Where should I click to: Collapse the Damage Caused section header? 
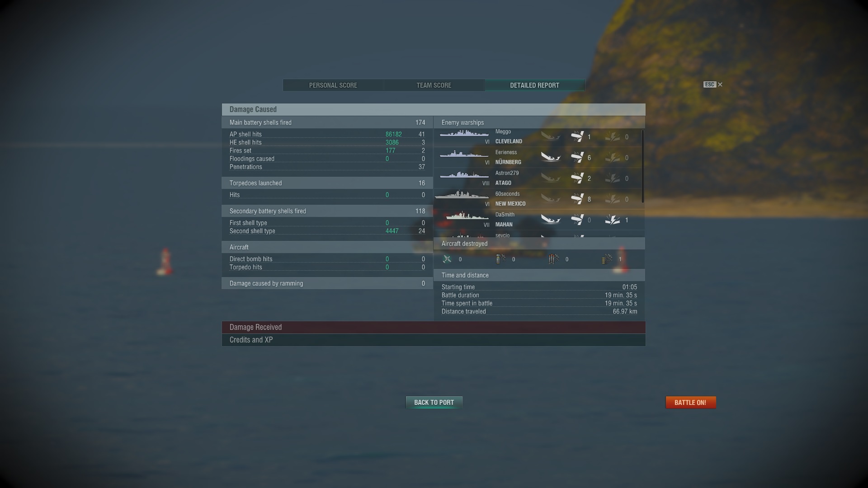coord(434,109)
